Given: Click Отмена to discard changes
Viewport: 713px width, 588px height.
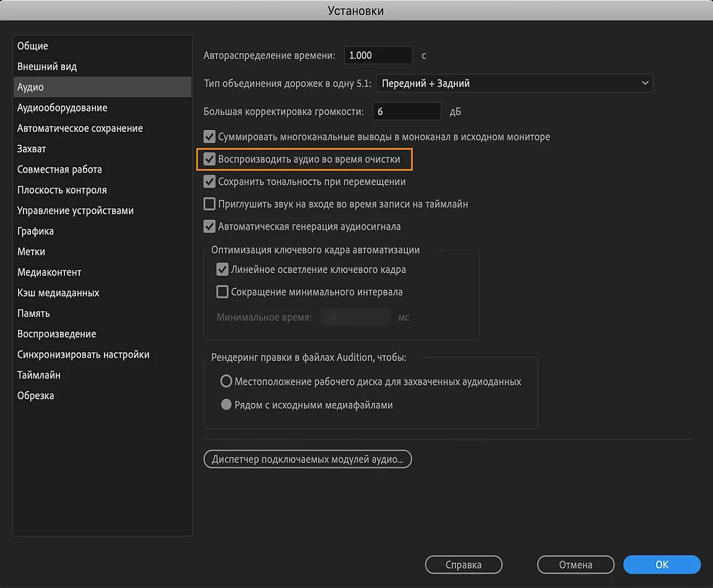Looking at the screenshot, I should (x=576, y=565).
